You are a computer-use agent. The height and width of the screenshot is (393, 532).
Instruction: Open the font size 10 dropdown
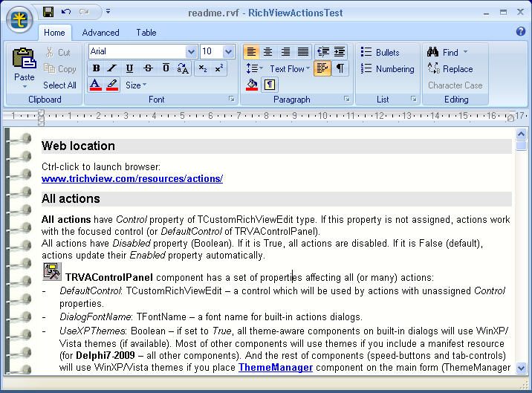pos(228,51)
